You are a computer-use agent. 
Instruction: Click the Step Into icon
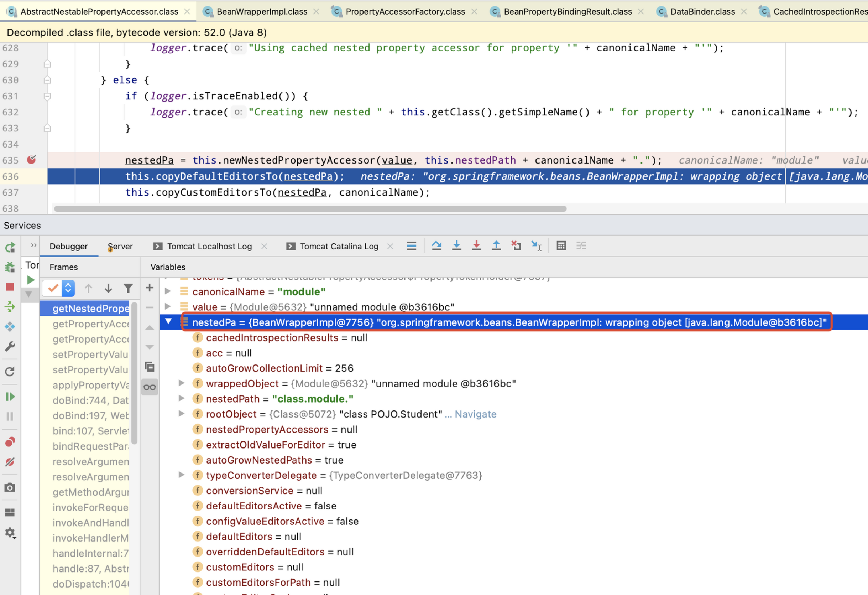456,246
